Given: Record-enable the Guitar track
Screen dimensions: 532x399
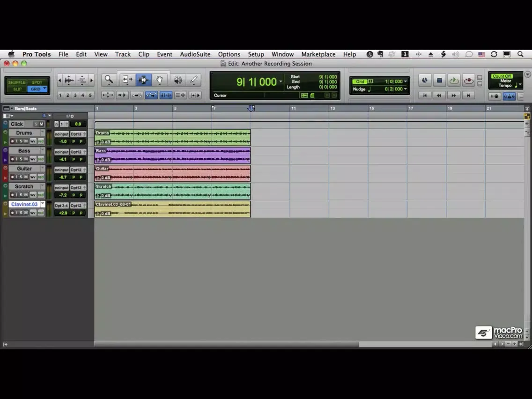Looking at the screenshot, I should [12, 177].
